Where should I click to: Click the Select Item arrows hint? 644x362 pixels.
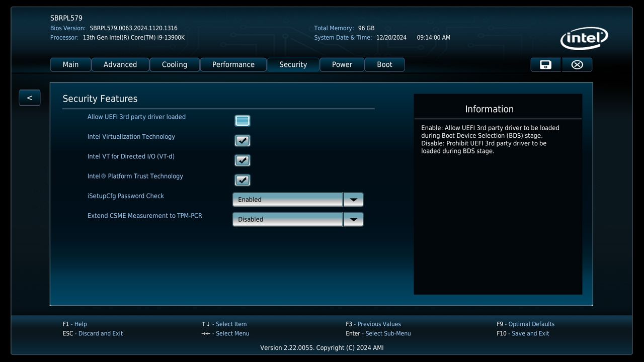224,324
